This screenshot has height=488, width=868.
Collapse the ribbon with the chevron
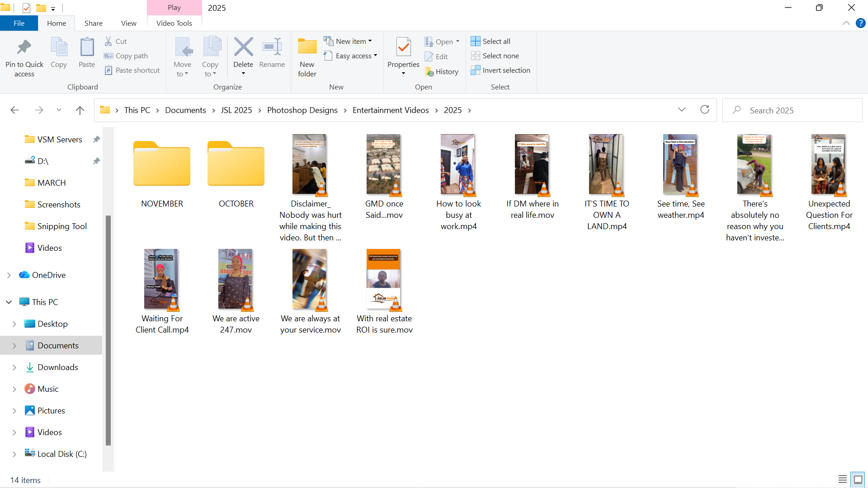[846, 23]
